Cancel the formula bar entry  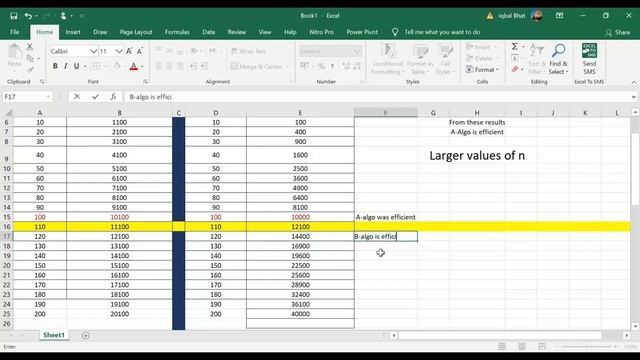(77, 97)
